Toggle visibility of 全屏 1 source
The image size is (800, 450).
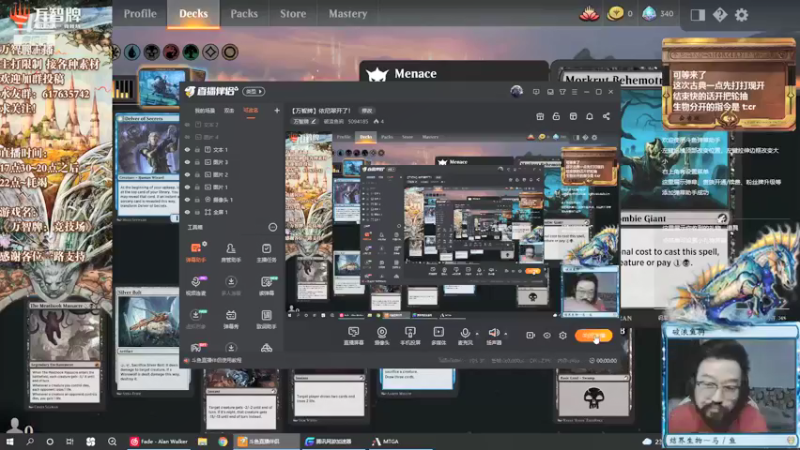[x=187, y=212]
